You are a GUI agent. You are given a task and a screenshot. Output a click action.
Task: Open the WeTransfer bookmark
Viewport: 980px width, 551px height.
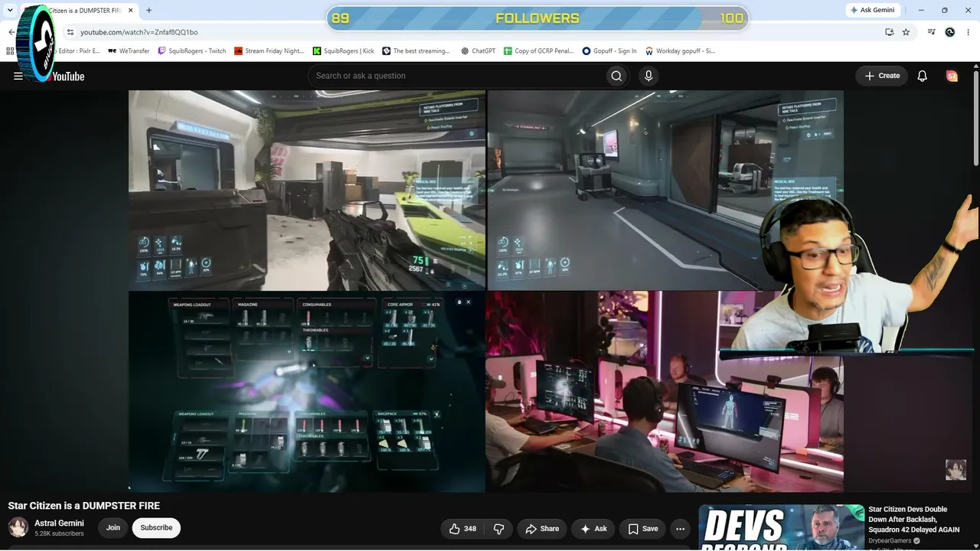coord(129,51)
